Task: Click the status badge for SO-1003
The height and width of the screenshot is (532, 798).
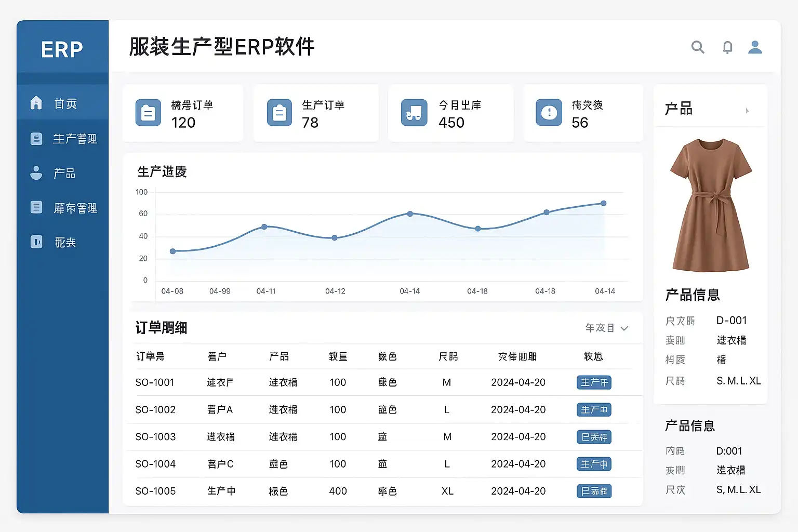Action: pos(594,437)
